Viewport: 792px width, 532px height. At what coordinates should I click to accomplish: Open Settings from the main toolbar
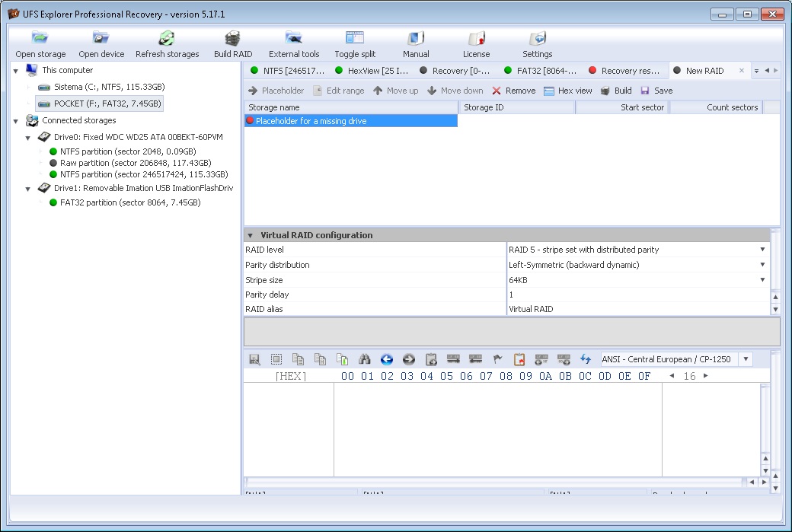(x=538, y=44)
